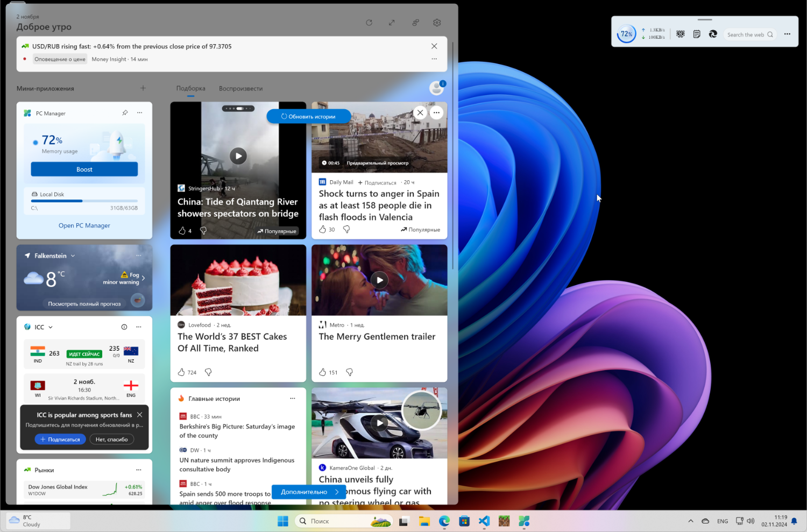Image resolution: width=807 pixels, height=532 pixels.
Task: Add a new mini-app widget
Action: coord(143,88)
